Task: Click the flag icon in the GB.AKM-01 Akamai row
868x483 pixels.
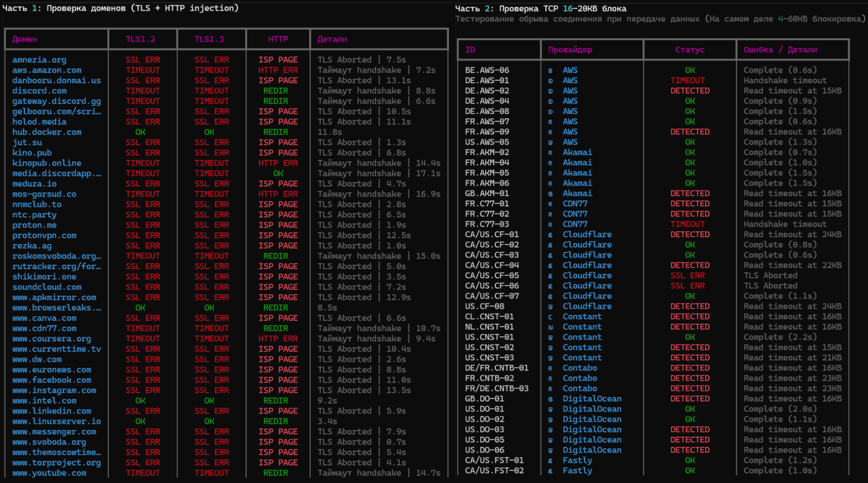Action: click(x=550, y=194)
